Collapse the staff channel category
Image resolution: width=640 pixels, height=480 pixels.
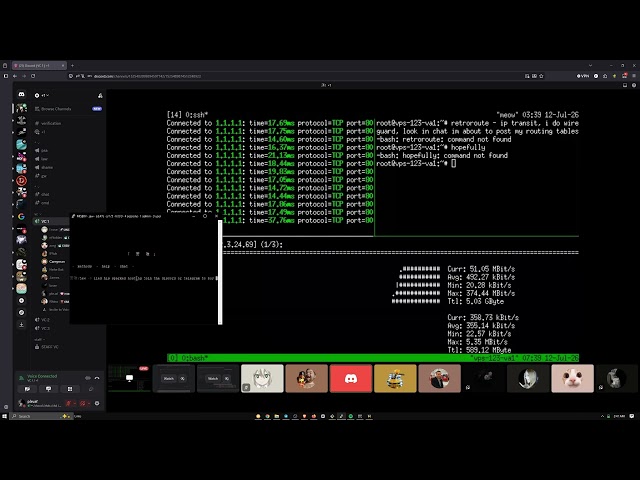click(x=39, y=339)
